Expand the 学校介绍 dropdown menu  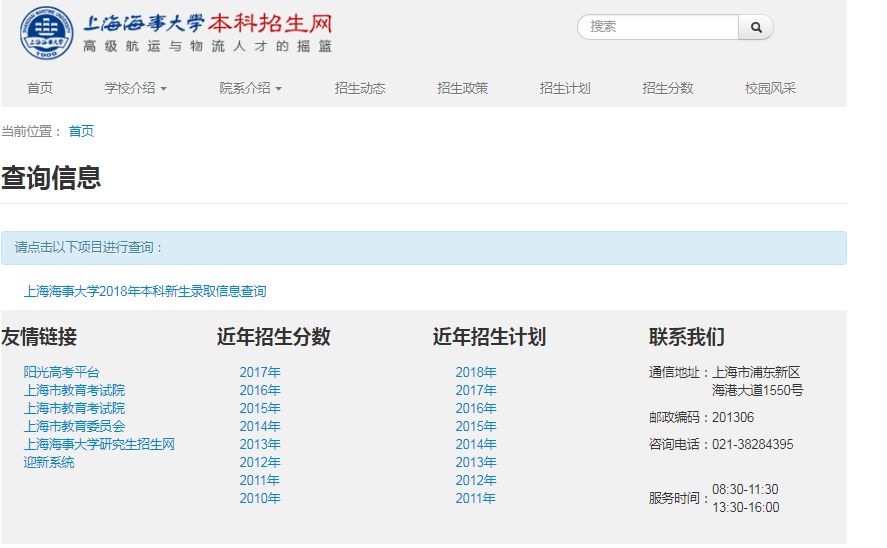pos(135,88)
